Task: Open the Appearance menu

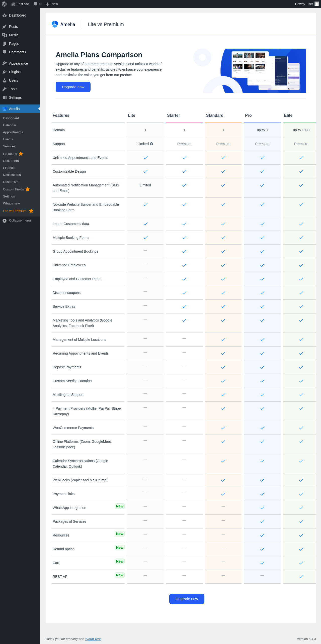Action: pos(18,63)
